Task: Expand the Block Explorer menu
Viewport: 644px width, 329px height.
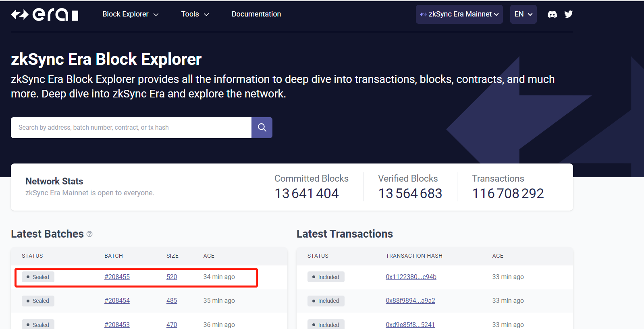Action: [x=130, y=14]
